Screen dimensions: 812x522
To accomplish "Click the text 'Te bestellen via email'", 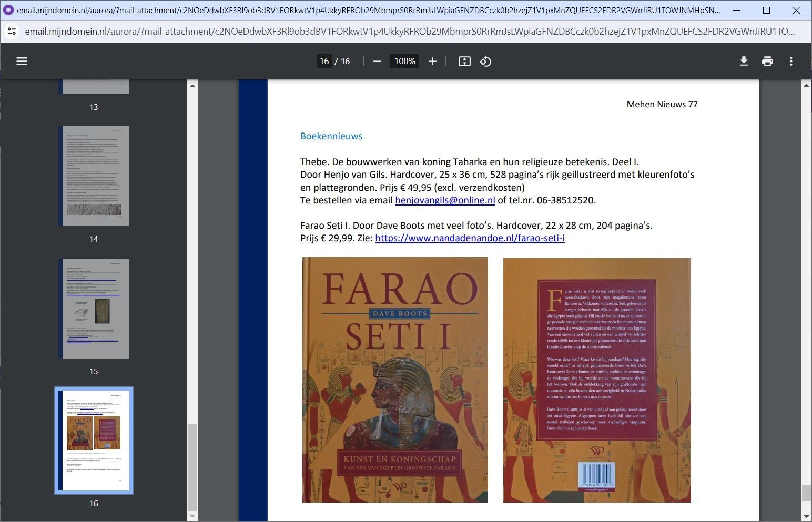I will pyautogui.click(x=347, y=200).
